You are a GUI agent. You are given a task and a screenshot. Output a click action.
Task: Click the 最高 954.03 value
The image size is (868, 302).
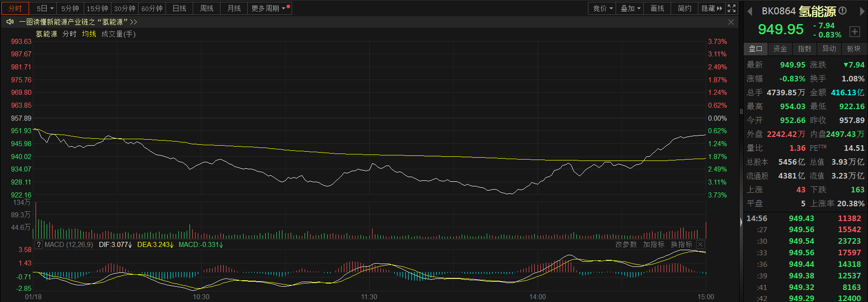tap(793, 106)
